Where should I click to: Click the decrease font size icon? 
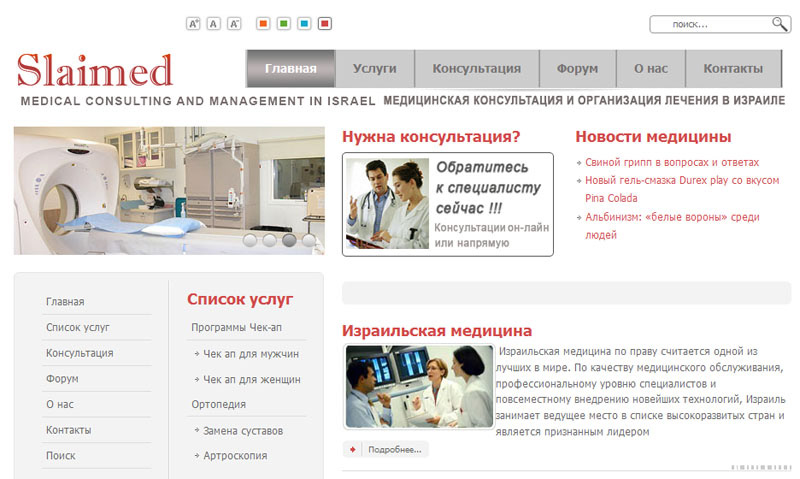pos(234,23)
